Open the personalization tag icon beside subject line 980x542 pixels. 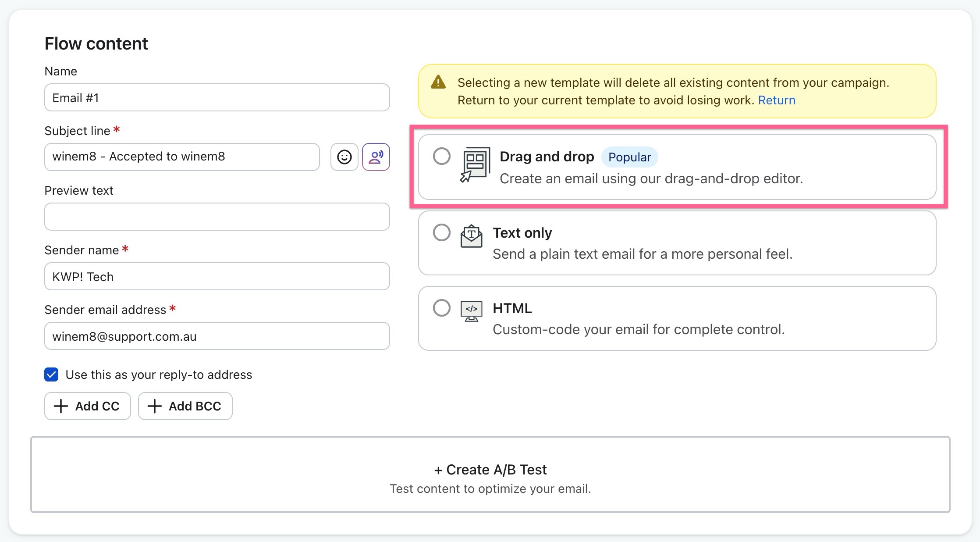coord(376,157)
